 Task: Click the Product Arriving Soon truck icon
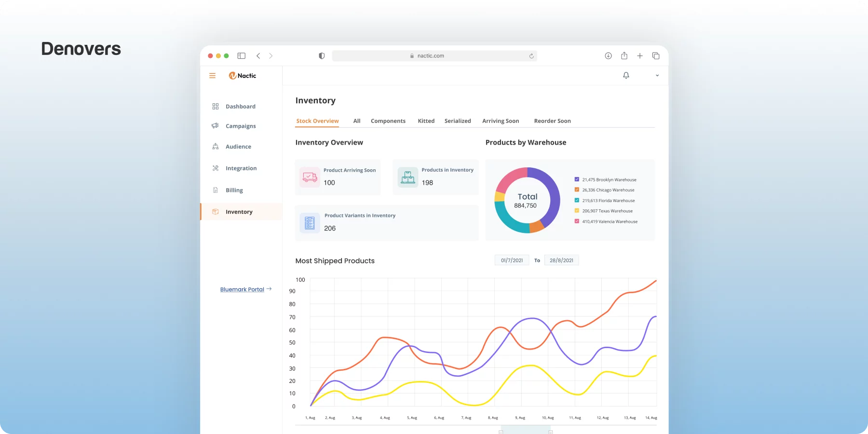[310, 177]
